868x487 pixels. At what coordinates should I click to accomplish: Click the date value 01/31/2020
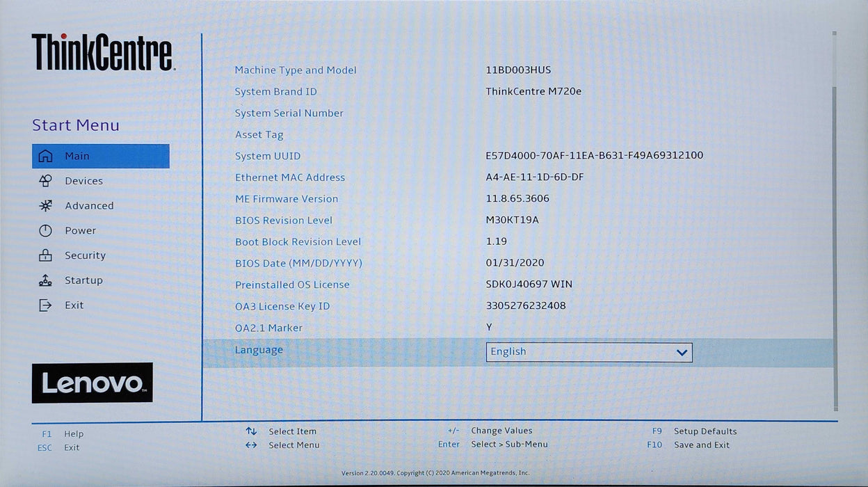pyautogui.click(x=515, y=263)
